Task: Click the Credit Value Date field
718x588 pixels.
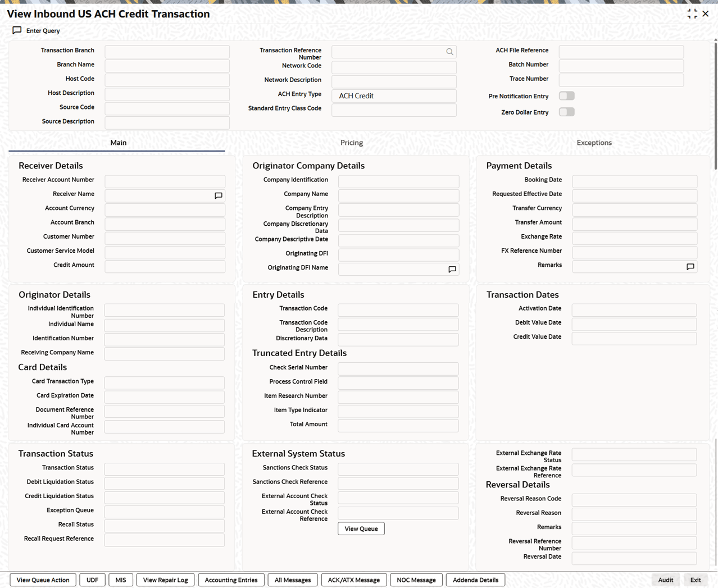Action: point(634,338)
